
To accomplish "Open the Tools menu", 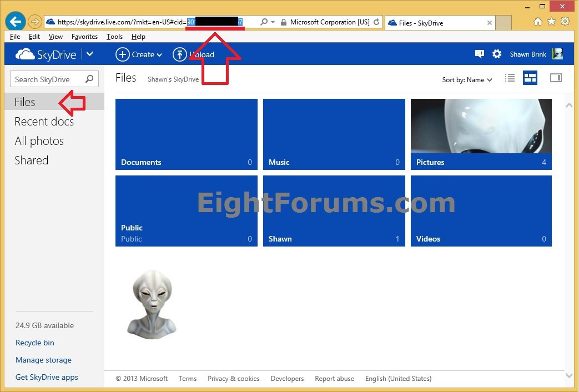I will 114,37.
